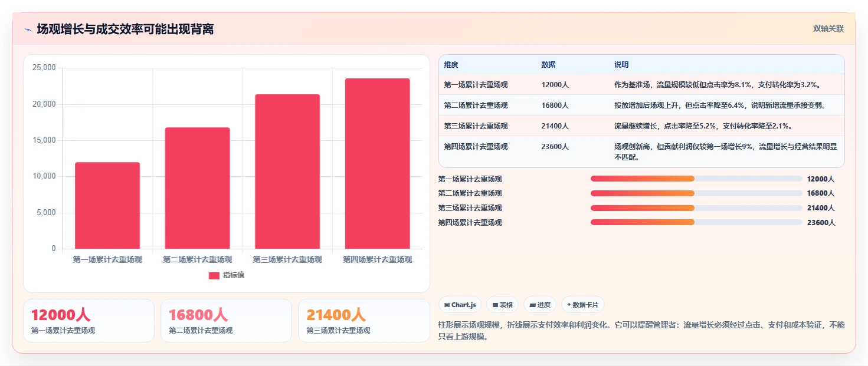Viewport: 868px width, 366px height.
Task: Click the description starting 投放增加后场观上升
Action: click(x=719, y=105)
